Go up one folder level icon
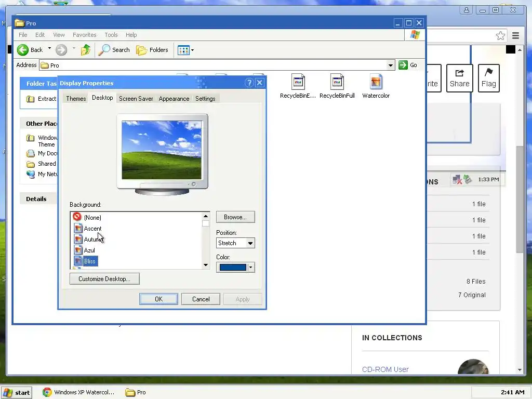Viewport: 532px width, 399px height. click(x=86, y=50)
